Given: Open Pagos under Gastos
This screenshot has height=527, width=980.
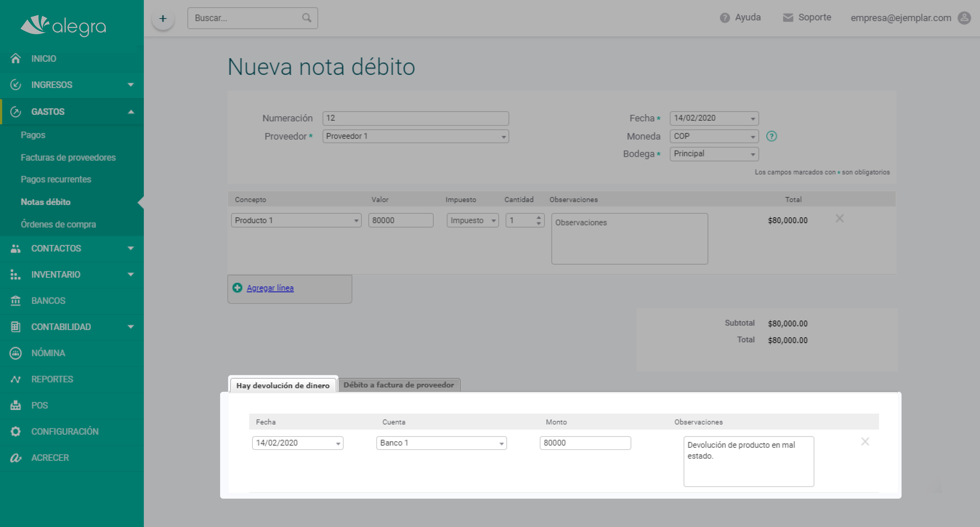Looking at the screenshot, I should 33,135.
